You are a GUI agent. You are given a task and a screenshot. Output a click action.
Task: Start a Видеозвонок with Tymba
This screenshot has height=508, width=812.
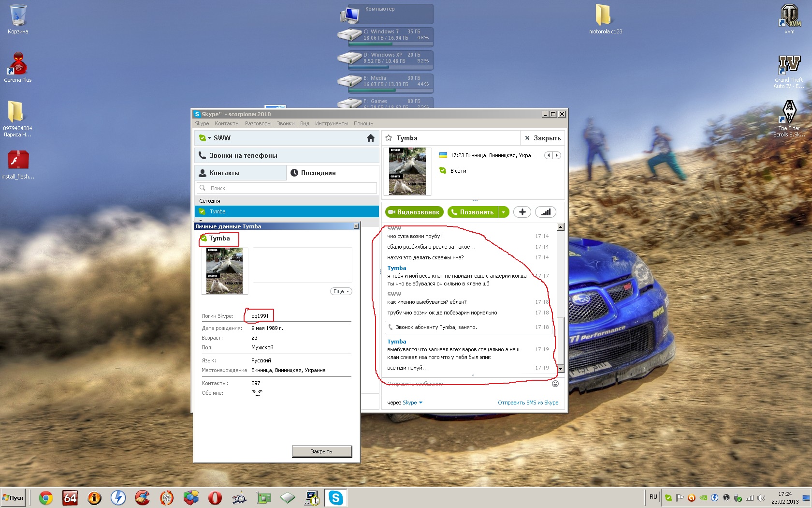414,212
